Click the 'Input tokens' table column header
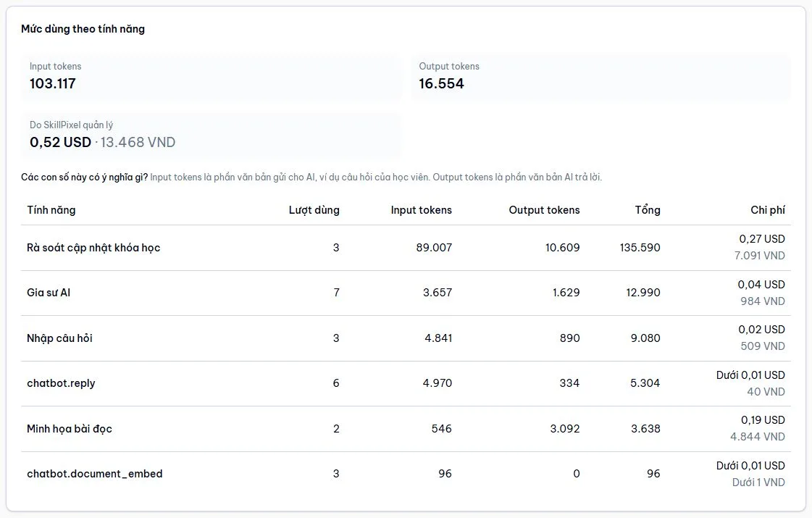Viewport: 812px width, 518px height. pos(421,210)
